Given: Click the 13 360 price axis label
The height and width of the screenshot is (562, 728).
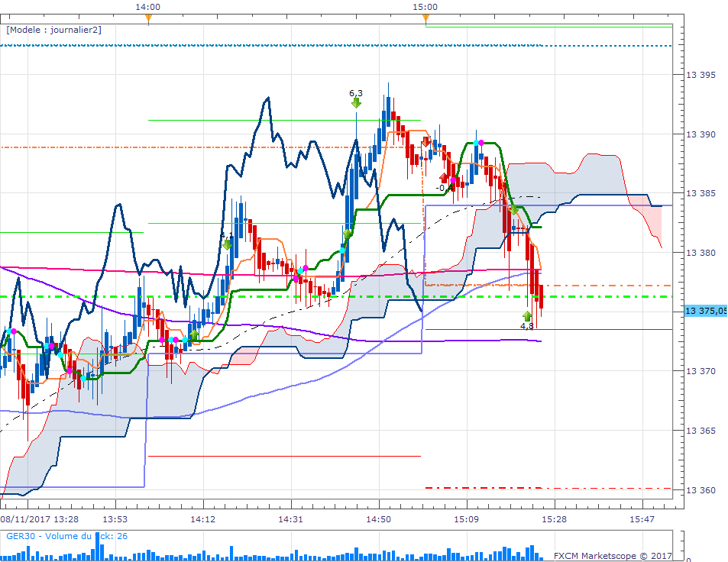Looking at the screenshot, I should (x=700, y=490).
